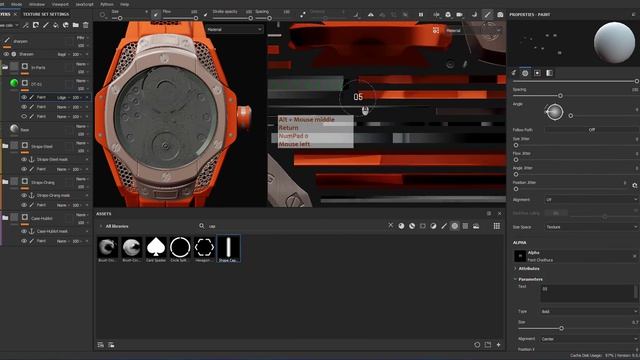Toggle visibility of Paint under Case-Hublot
The image size is (640, 360).
pos(24,241)
